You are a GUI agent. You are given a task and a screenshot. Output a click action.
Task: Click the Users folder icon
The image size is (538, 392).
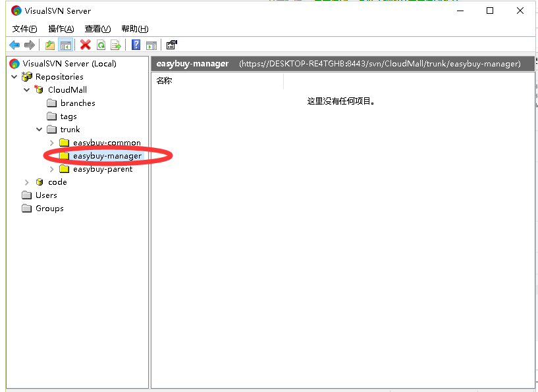[26, 195]
